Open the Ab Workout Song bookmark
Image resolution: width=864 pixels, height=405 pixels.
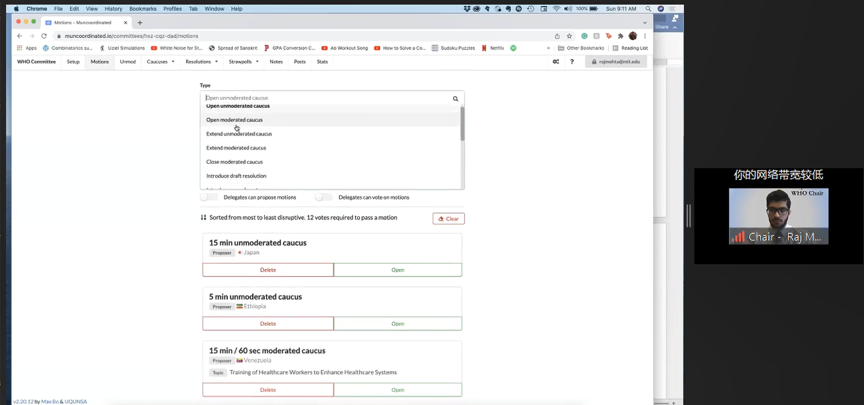point(344,48)
